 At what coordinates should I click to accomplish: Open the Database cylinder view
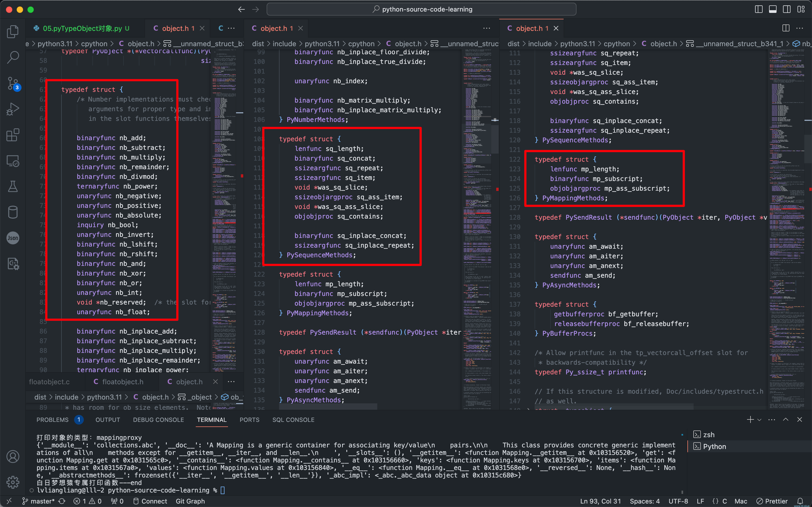point(13,212)
